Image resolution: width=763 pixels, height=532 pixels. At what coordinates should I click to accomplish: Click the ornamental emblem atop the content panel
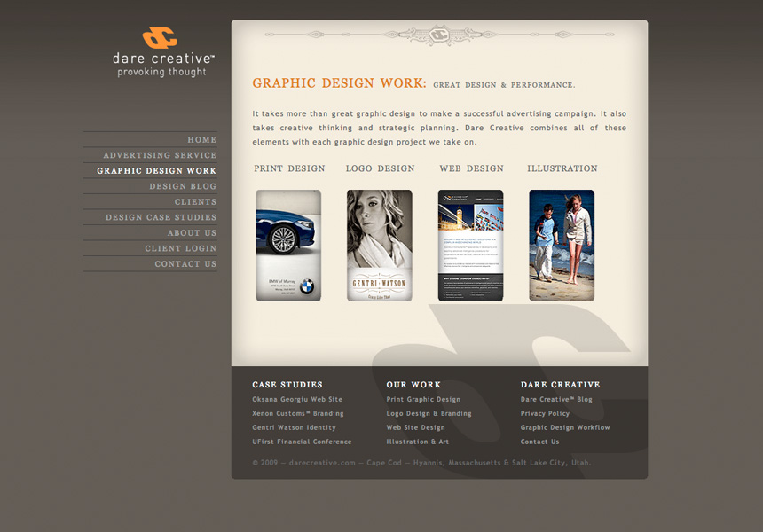tap(438, 35)
